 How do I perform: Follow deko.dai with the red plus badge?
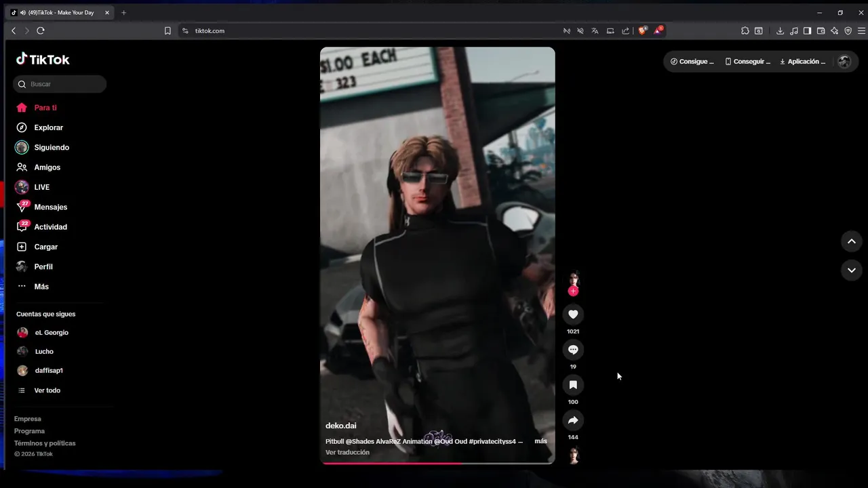[x=573, y=291]
